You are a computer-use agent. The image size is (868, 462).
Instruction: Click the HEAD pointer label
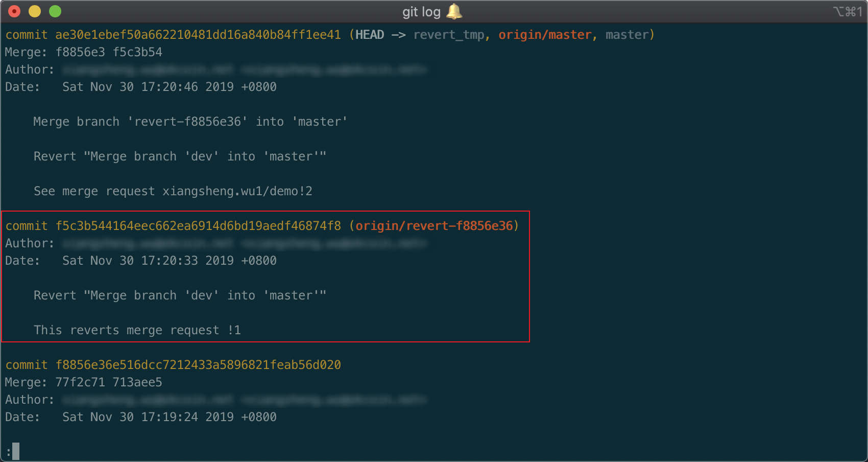pos(370,34)
